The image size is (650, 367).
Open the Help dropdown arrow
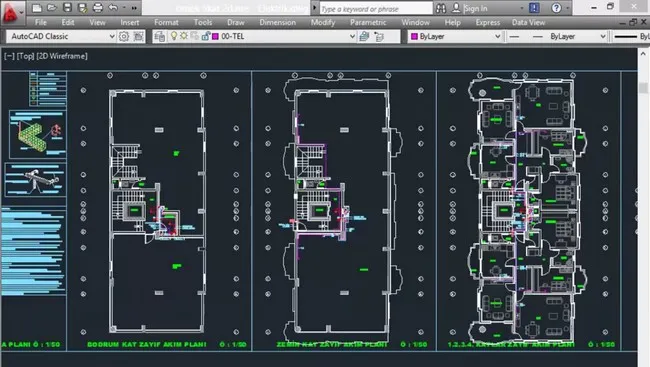pos(567,8)
